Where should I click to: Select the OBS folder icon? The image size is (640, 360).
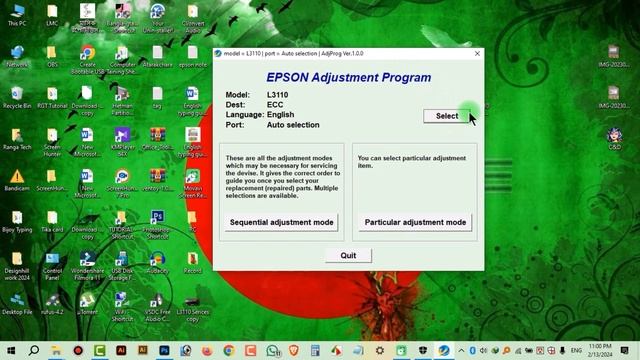tap(52, 56)
